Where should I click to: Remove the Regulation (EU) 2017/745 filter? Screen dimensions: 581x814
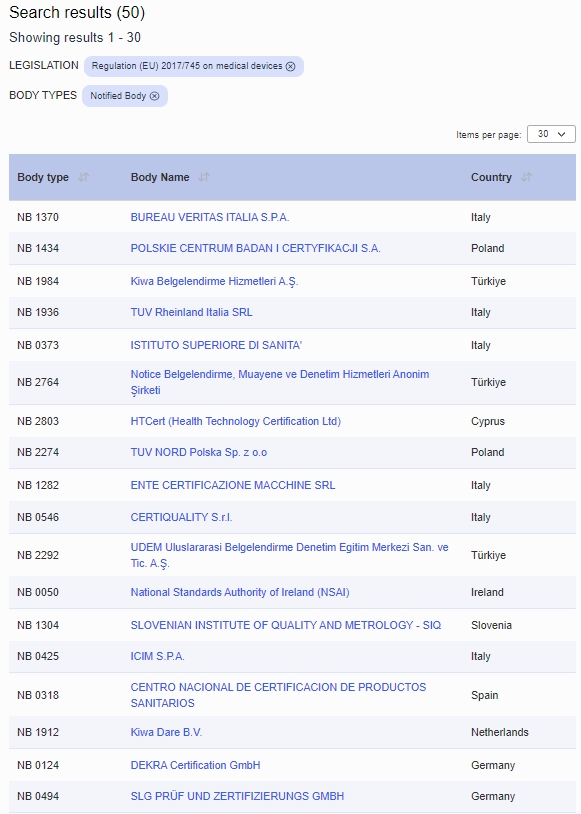click(291, 66)
